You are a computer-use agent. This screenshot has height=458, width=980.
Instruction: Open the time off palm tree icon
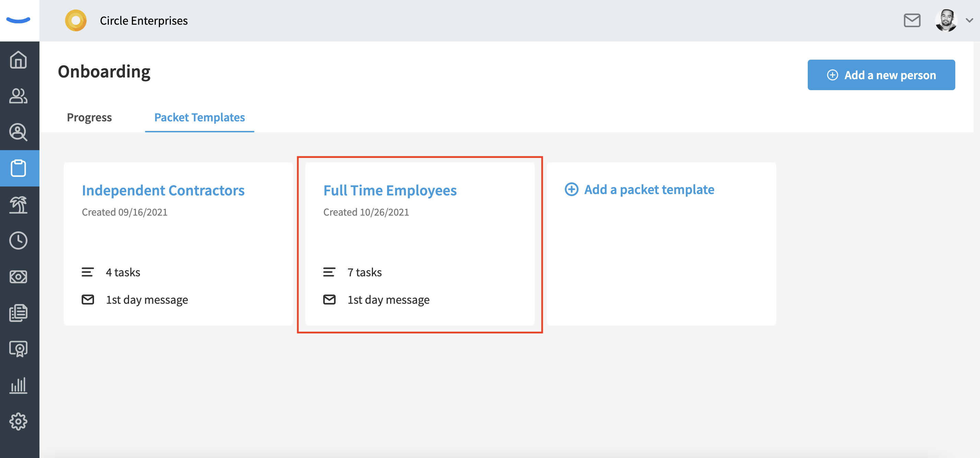click(x=18, y=204)
